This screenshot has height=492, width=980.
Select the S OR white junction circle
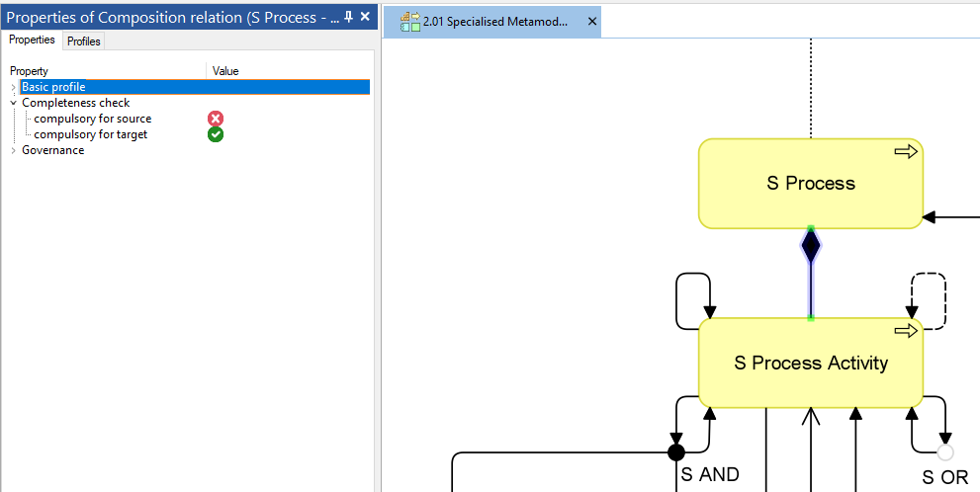[x=945, y=452]
